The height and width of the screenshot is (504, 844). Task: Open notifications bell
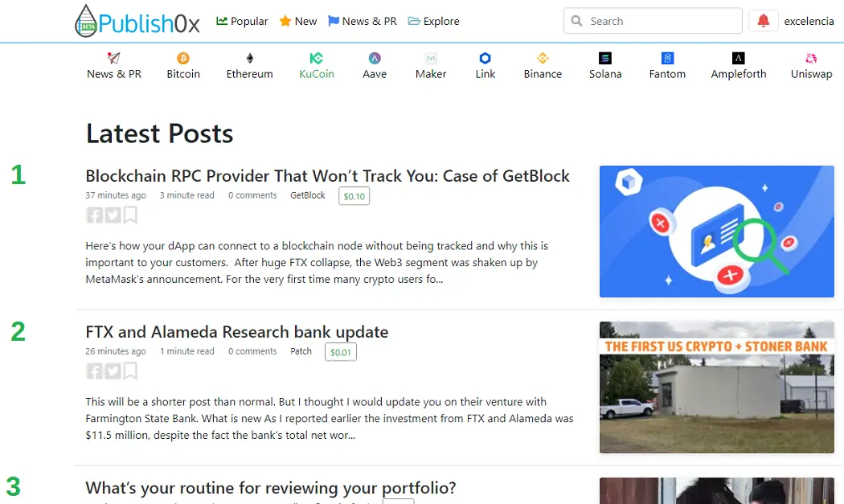pyautogui.click(x=764, y=21)
